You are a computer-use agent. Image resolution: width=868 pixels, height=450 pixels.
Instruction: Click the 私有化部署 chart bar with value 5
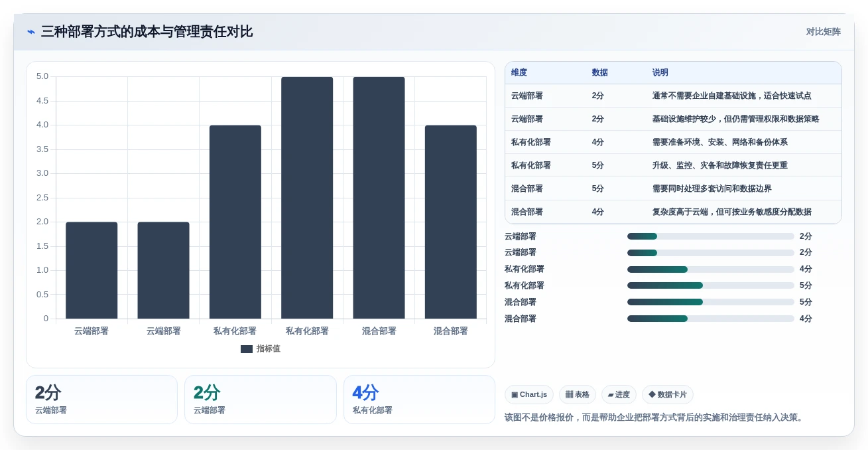307,198
